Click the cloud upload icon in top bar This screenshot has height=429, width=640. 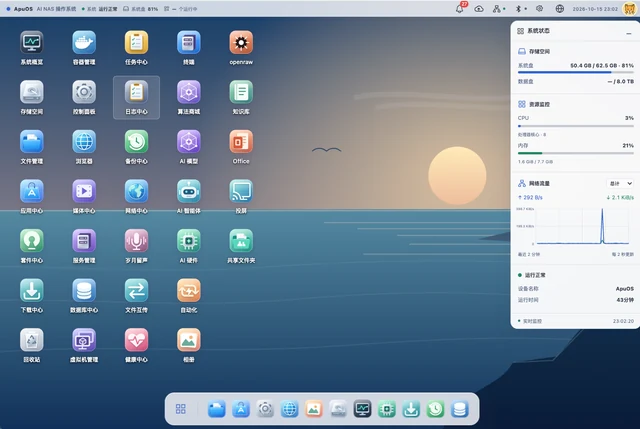tap(479, 9)
